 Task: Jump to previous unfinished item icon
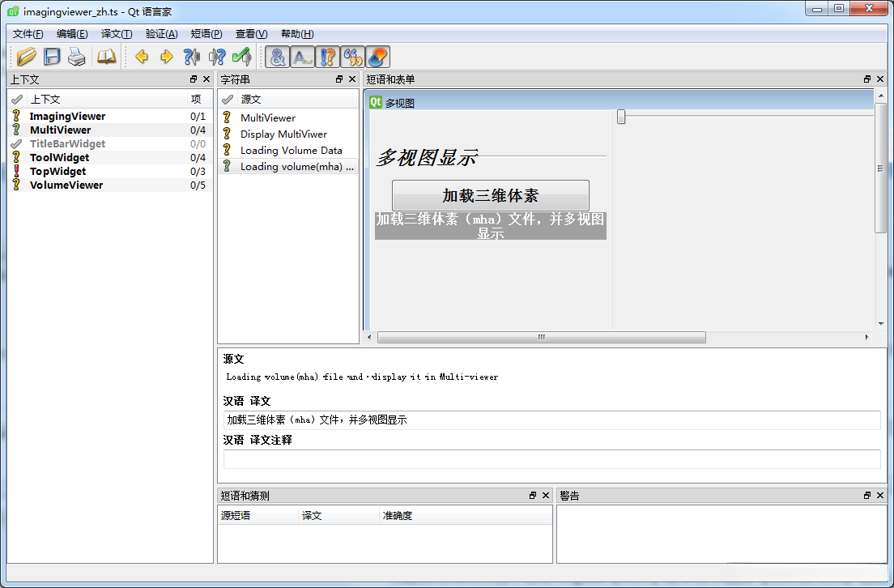192,57
